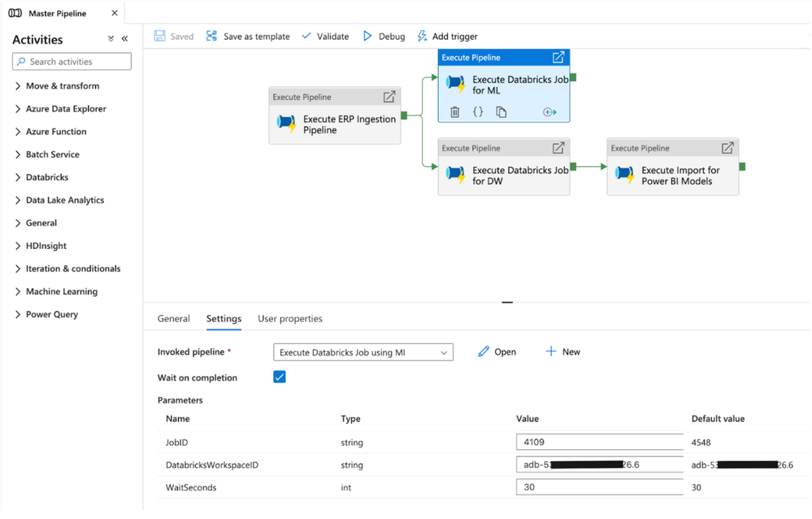The width and height of the screenshot is (812, 519).
Task: Click the Execute Import for Power BI Models activity icon
Action: click(624, 175)
